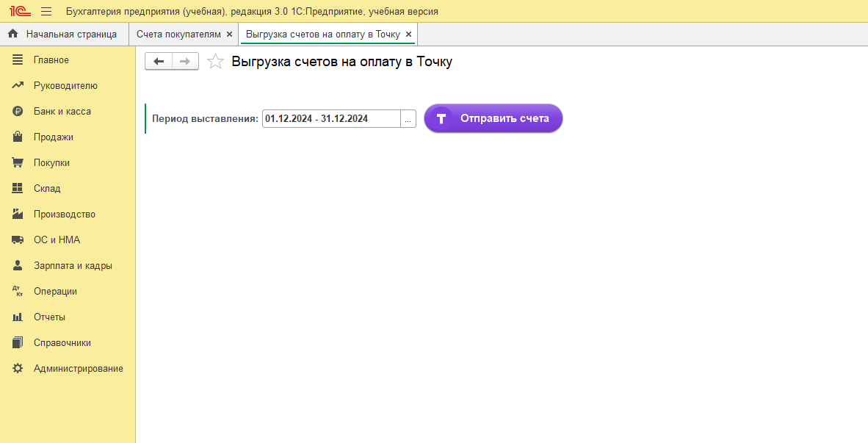Viewport: 868px width, 443px height.
Task: Open Банк и касса section
Action: (62, 111)
